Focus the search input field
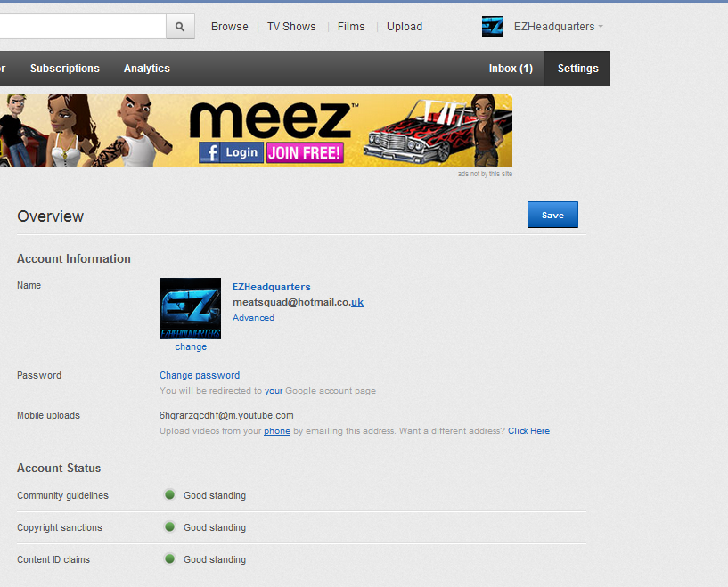 click(83, 27)
